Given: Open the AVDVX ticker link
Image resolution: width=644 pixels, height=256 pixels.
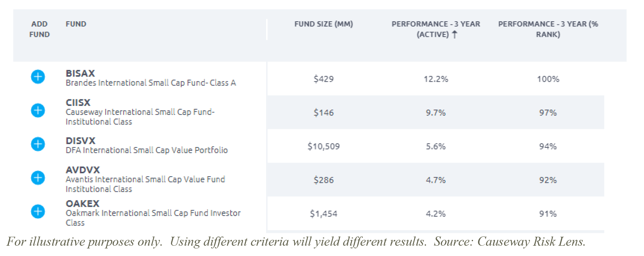Looking at the screenshot, I should (83, 170).
